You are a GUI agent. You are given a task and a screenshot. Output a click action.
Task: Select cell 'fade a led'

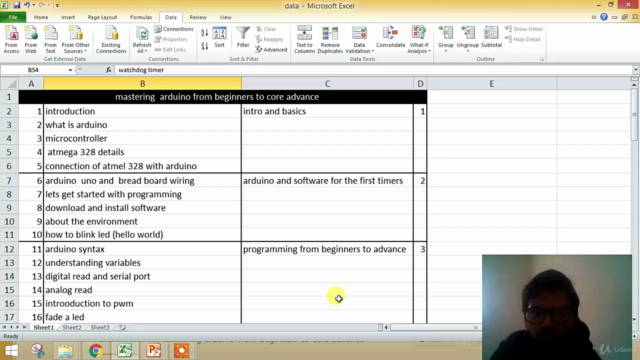142,317
